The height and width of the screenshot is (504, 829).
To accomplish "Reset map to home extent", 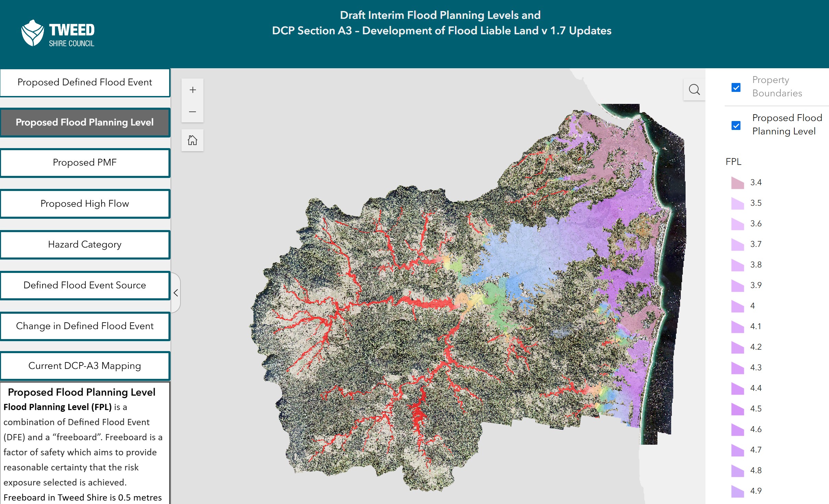I will 192,140.
